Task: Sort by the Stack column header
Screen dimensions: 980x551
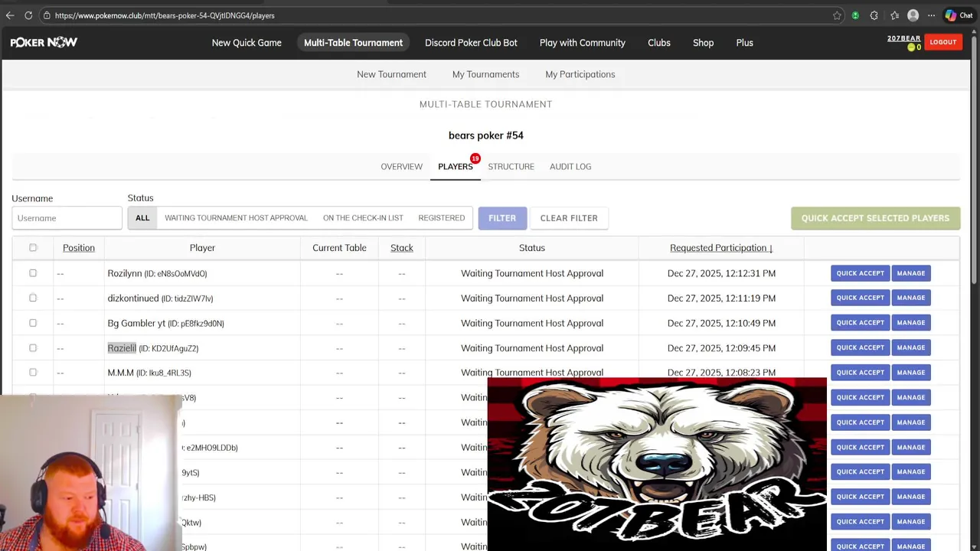Action: (402, 248)
